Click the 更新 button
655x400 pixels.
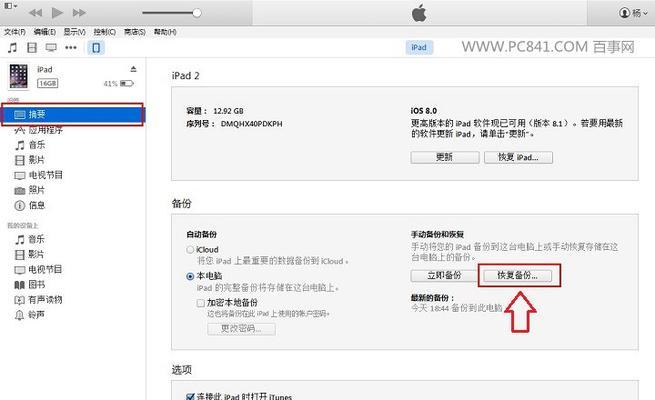point(444,157)
